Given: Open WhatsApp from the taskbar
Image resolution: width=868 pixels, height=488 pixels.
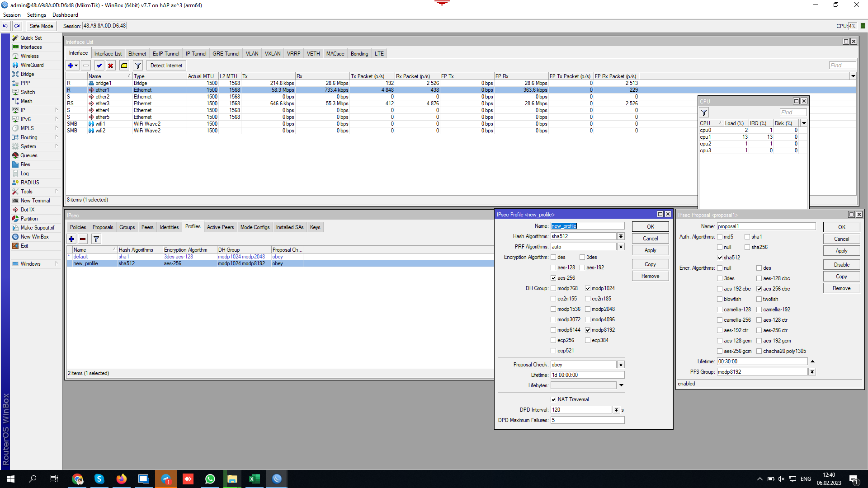Looking at the screenshot, I should click(x=210, y=479).
